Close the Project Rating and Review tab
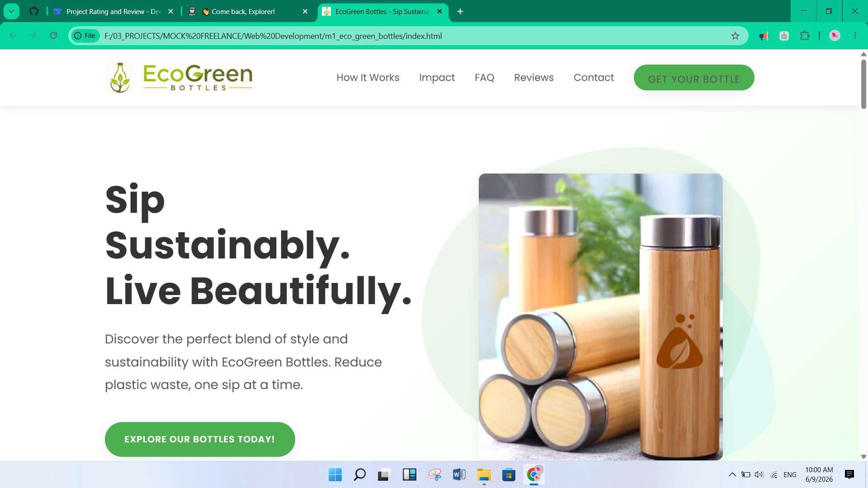 pos(170,11)
